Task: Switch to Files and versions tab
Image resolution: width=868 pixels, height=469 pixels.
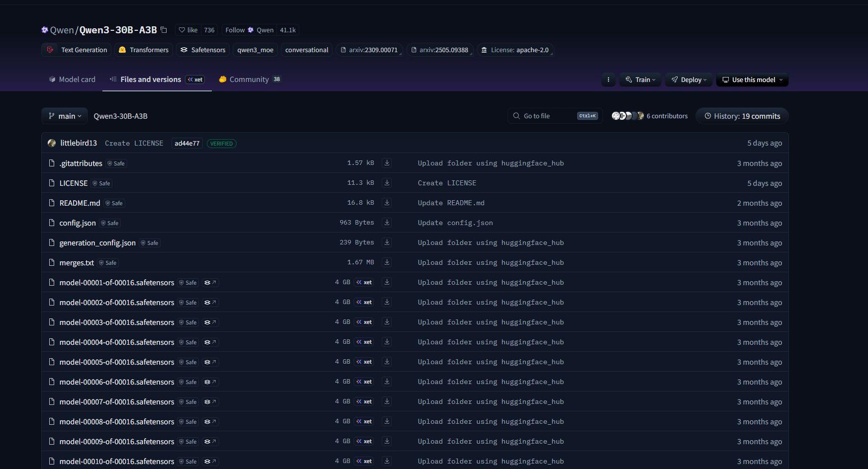Action: click(157, 79)
